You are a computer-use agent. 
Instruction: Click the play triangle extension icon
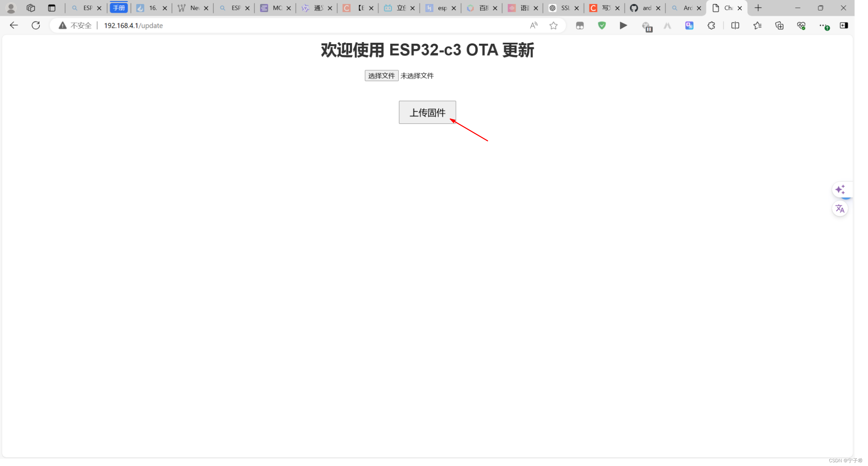tap(623, 25)
